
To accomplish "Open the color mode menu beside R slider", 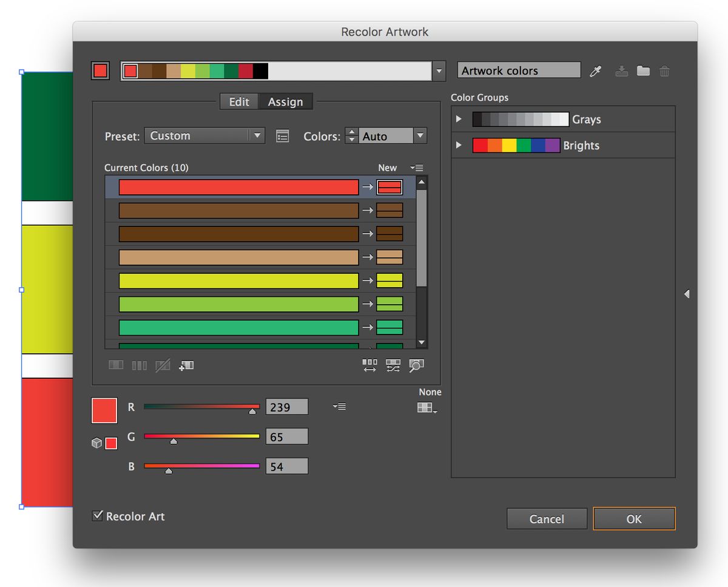I will tap(339, 407).
